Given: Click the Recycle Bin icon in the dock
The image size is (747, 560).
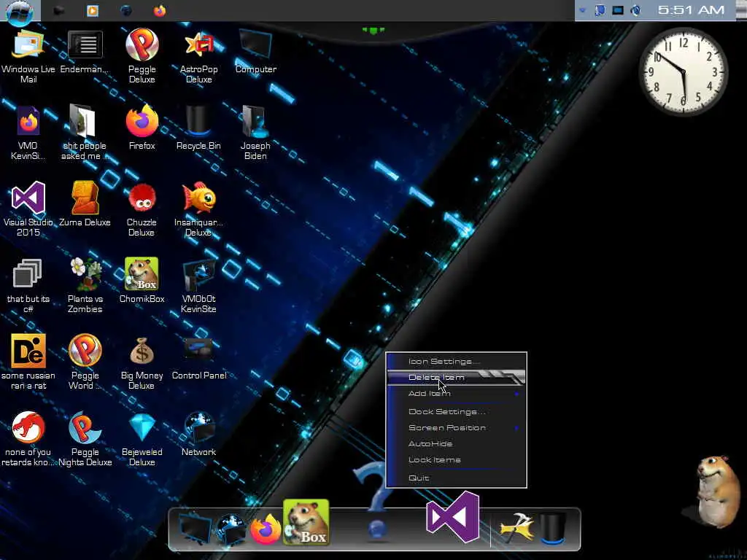Looking at the screenshot, I should pyautogui.click(x=553, y=529).
